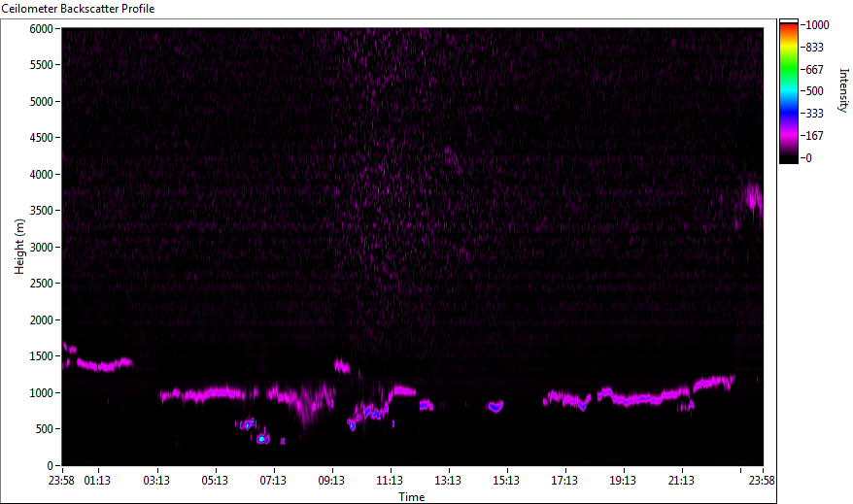Select the 167 intensity scale label
The width and height of the screenshot is (853, 504).
814,136
